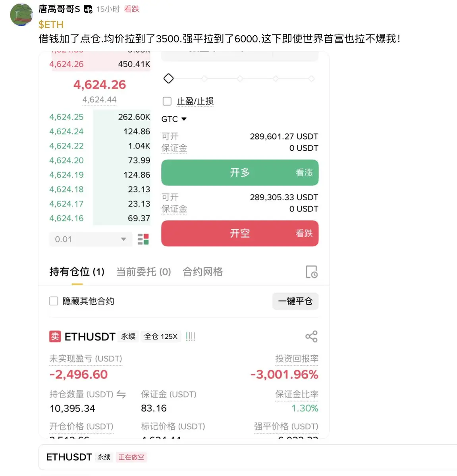The height and width of the screenshot is (476, 457).
Task: Open the user's frog avatar profile
Action: click(x=21, y=15)
